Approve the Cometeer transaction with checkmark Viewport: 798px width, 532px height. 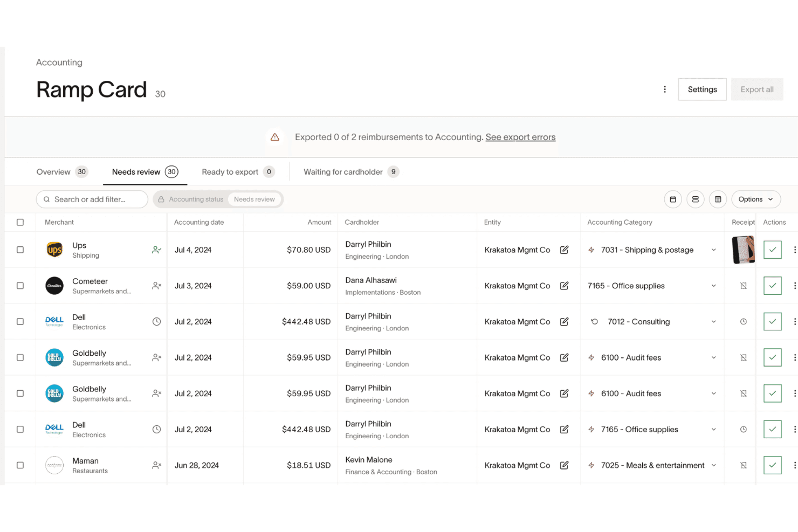tap(773, 286)
